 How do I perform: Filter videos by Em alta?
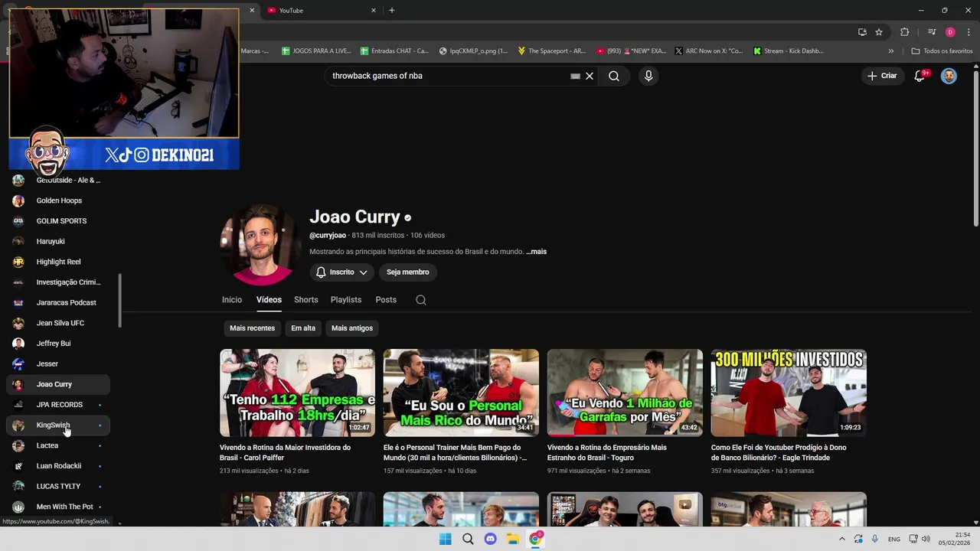(x=303, y=328)
